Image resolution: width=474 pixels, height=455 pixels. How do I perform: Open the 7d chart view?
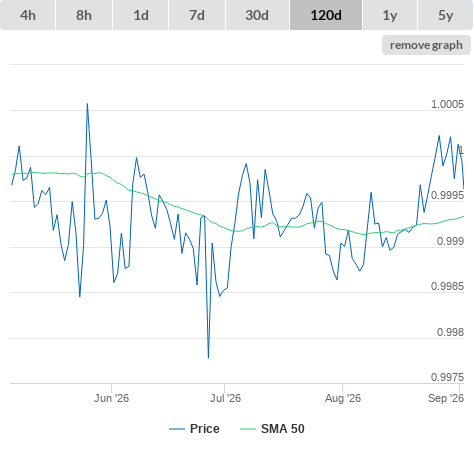[x=197, y=15]
